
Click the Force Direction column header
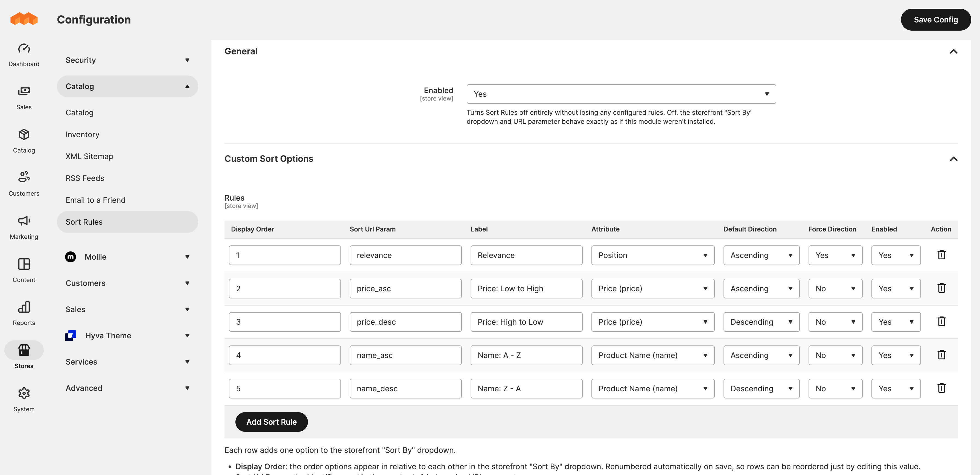832,229
